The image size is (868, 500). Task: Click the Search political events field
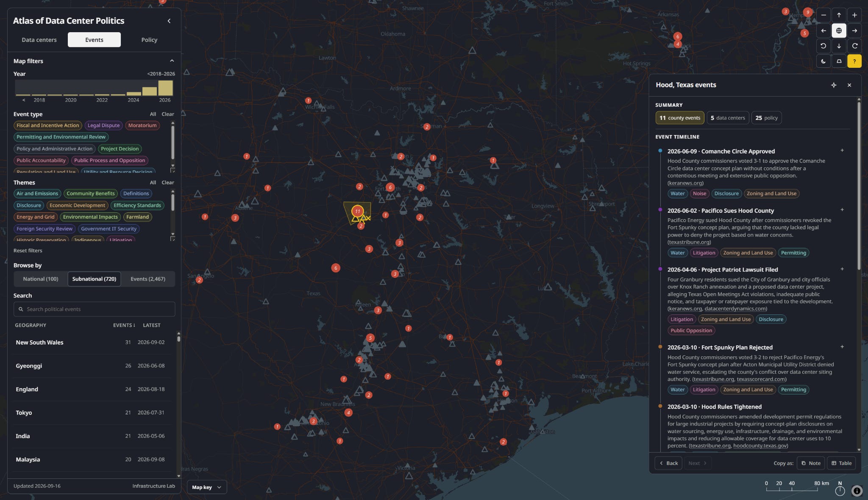coord(94,309)
